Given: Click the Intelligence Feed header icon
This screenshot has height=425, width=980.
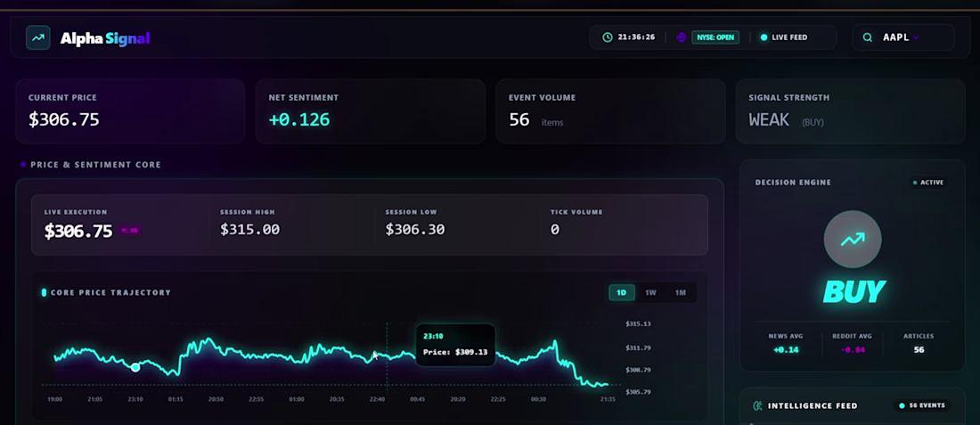Looking at the screenshot, I should (757, 406).
